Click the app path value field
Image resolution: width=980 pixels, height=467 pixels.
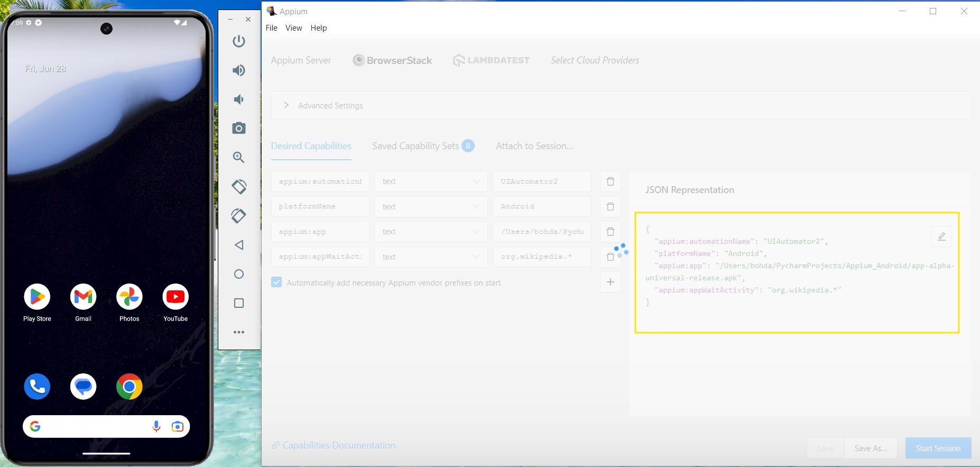[x=542, y=232]
